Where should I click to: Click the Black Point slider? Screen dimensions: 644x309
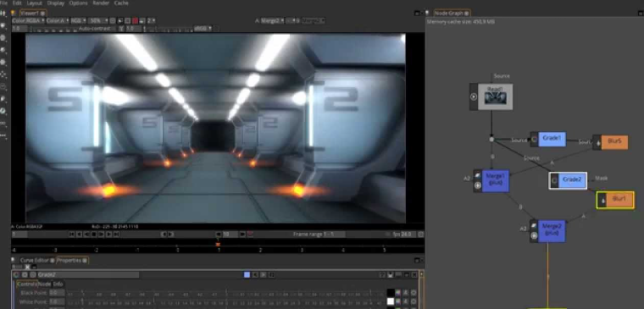[225, 293]
